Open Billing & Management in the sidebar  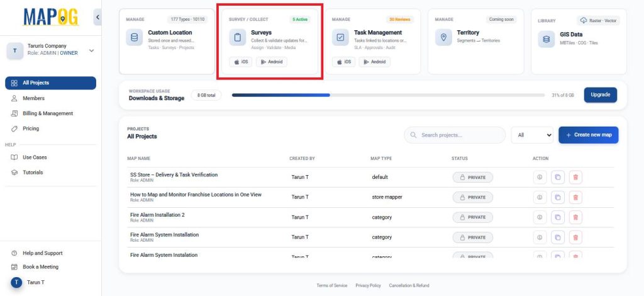[48, 113]
